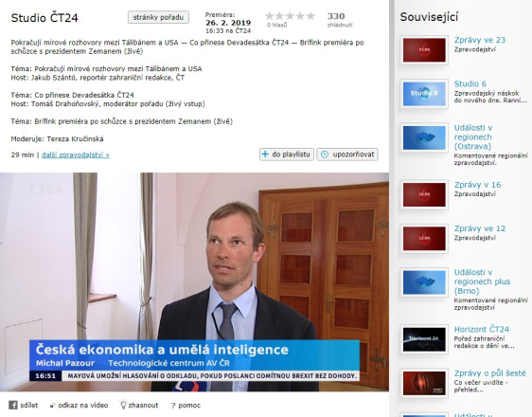Open Události v regionech plus (Brno)
The image size is (532, 417).
point(482,281)
